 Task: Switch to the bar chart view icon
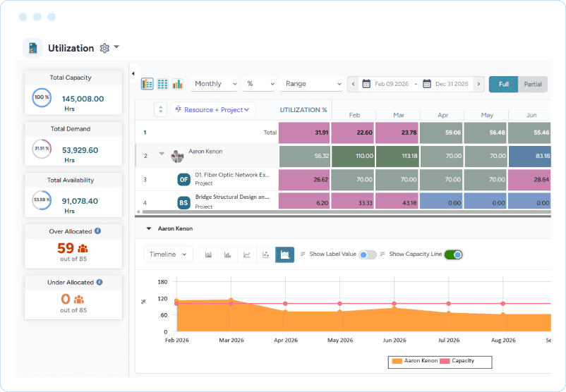[178, 84]
